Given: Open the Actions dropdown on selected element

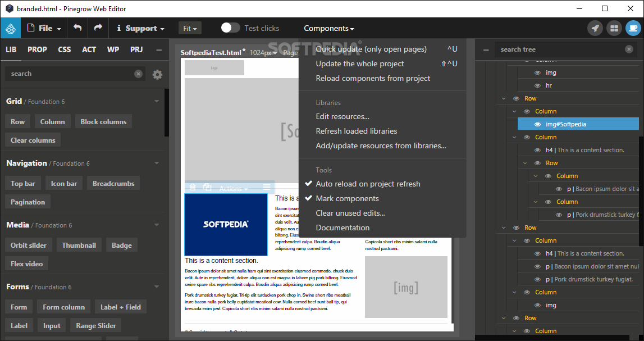Looking at the screenshot, I should point(233,189).
